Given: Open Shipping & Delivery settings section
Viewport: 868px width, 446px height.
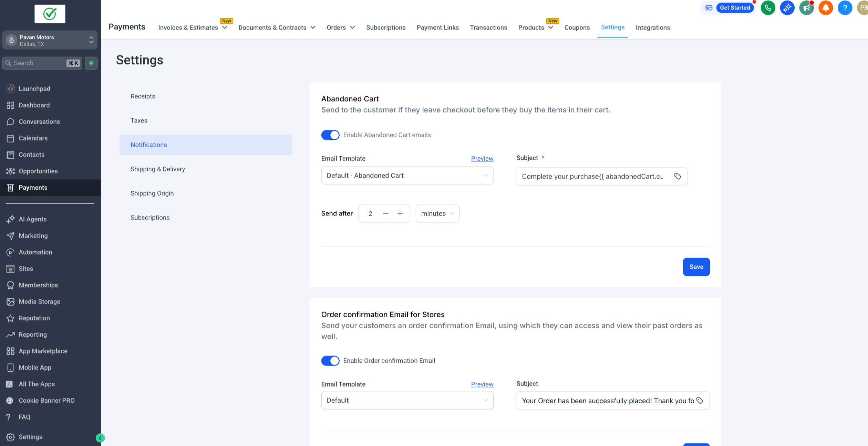Looking at the screenshot, I should click(158, 169).
